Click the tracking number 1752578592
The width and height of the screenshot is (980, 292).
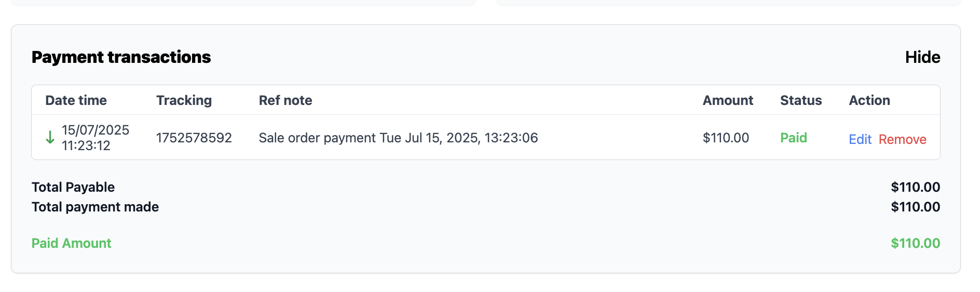tap(194, 138)
